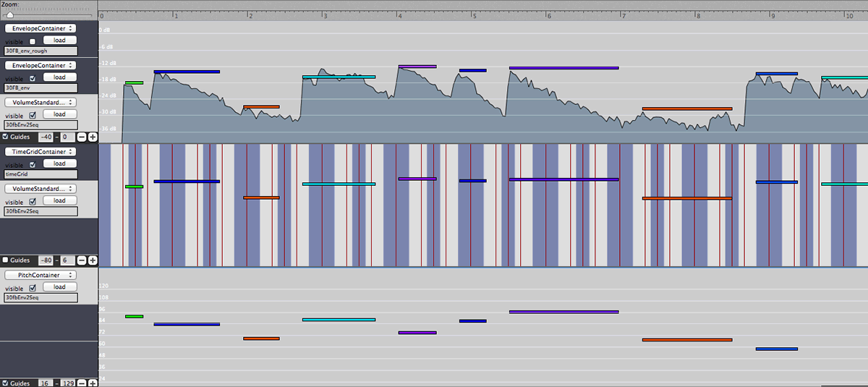Image resolution: width=868 pixels, height=387 pixels.
Task: Open the PitchContainer dropdown
Action: click(x=41, y=275)
